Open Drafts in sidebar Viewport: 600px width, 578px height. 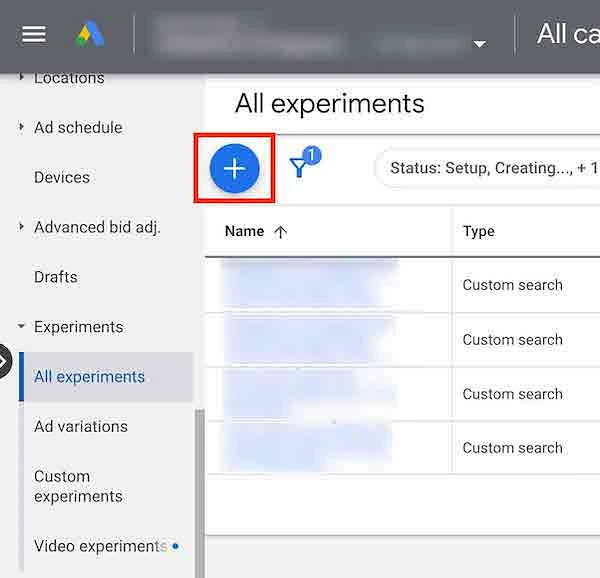coord(55,277)
